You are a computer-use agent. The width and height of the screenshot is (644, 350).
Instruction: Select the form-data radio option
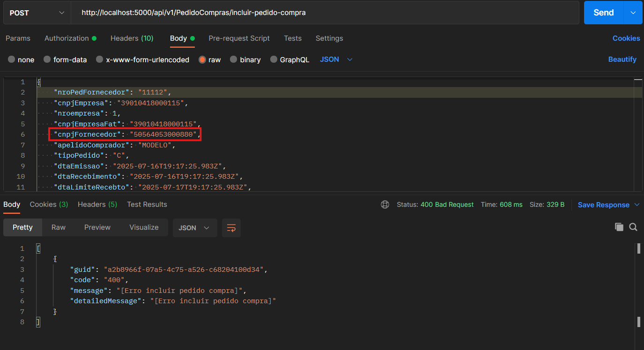(x=47, y=59)
